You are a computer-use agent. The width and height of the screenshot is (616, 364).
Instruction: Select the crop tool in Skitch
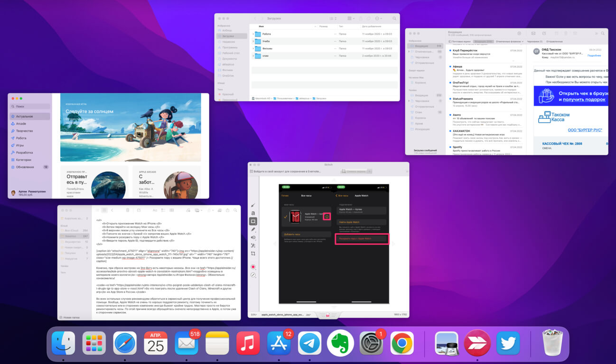pos(253,254)
